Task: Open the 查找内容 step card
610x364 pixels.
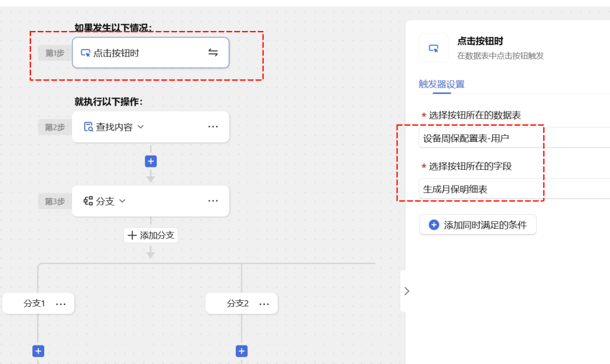Action: [151, 127]
